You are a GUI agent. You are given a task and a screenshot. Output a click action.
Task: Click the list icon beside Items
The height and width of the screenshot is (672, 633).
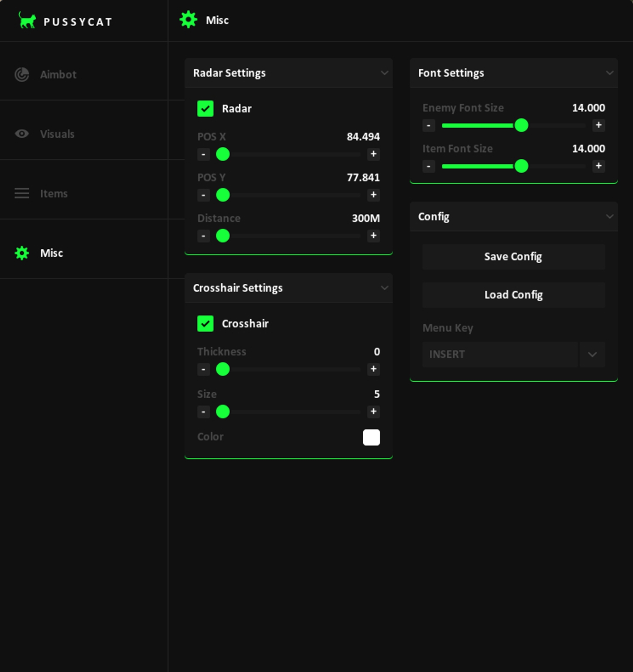click(x=21, y=193)
